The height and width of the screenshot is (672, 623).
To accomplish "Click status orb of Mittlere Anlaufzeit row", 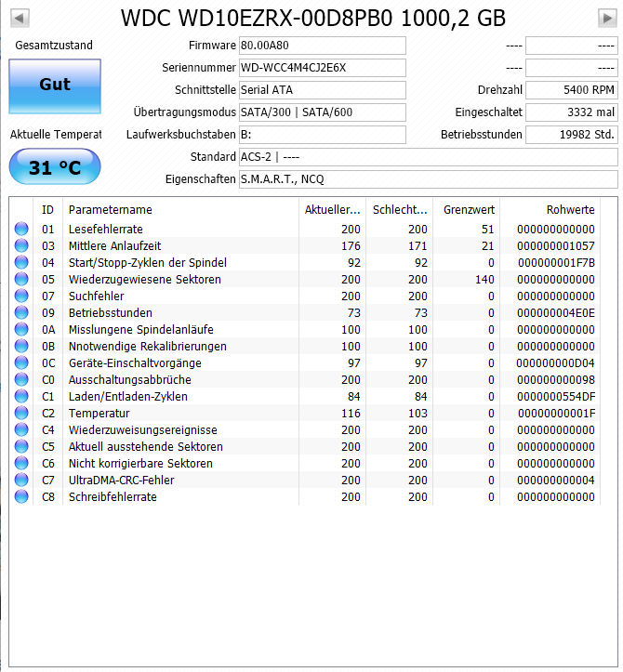I will pyautogui.click(x=21, y=245).
